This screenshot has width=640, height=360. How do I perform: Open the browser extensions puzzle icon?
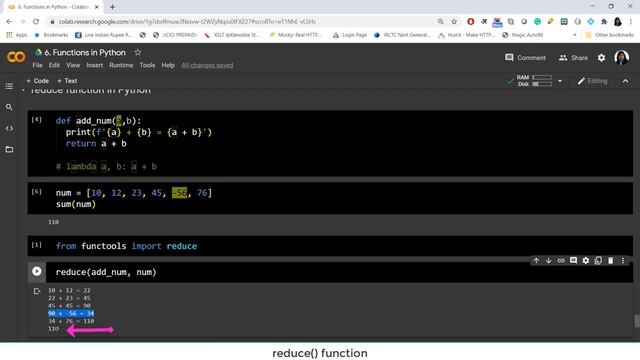[604, 22]
